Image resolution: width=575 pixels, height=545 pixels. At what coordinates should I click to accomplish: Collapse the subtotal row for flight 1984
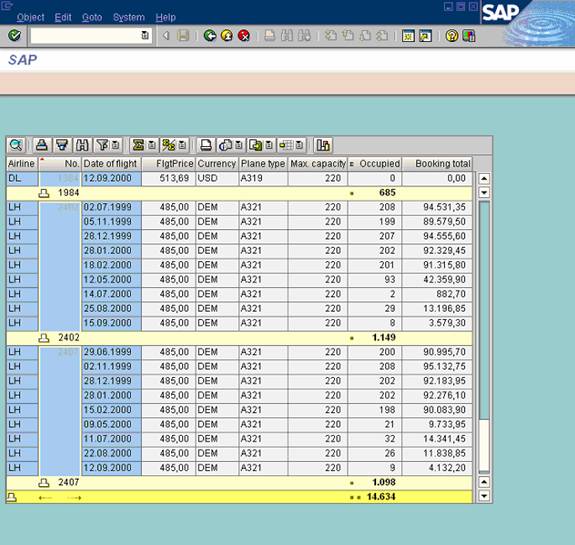point(44,193)
